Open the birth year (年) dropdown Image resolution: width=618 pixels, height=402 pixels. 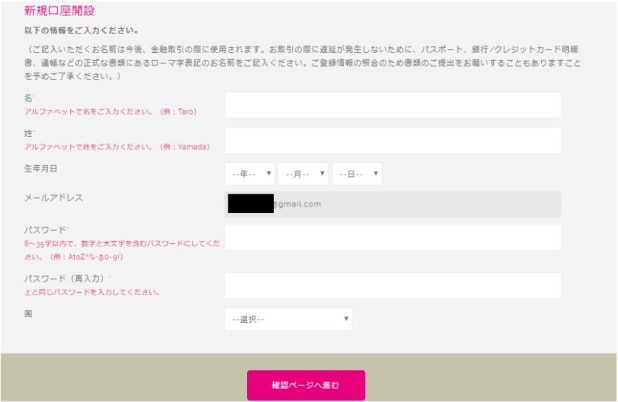tap(249, 174)
